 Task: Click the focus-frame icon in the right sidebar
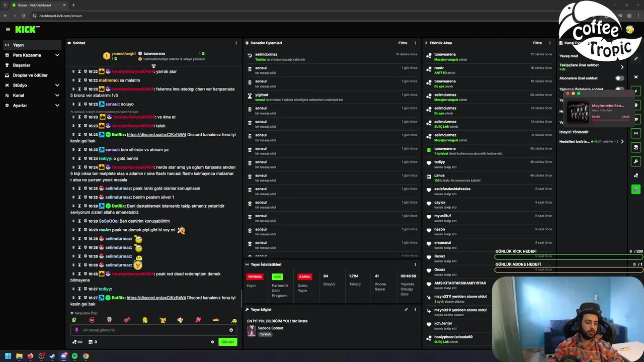(636, 77)
